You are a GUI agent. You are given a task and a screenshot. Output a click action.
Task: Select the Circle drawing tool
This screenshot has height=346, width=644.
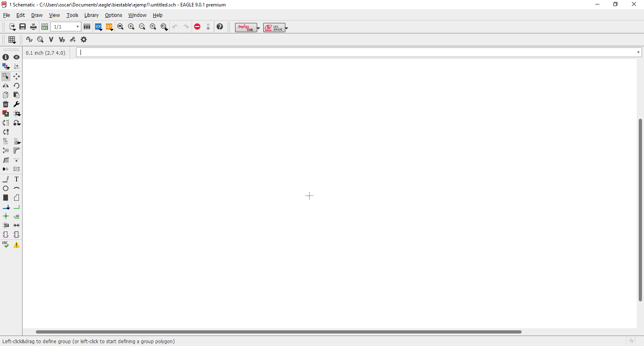tap(6, 188)
